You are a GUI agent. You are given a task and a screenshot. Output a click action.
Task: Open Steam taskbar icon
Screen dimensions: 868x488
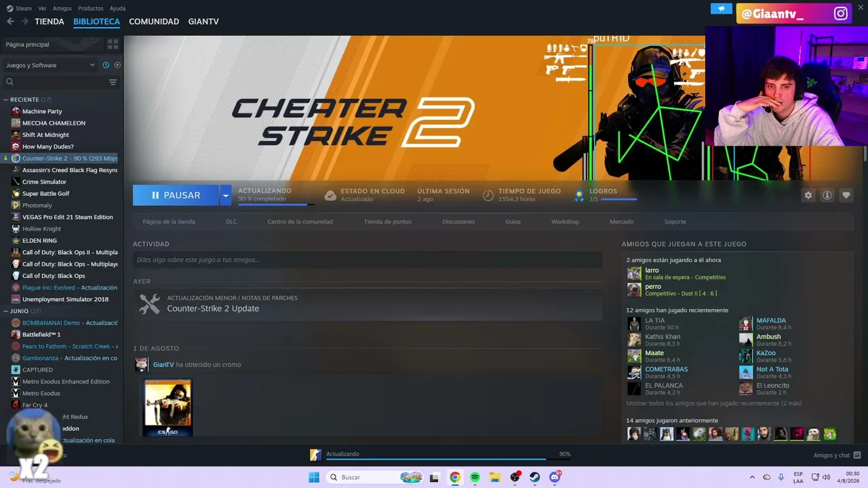[535, 477]
